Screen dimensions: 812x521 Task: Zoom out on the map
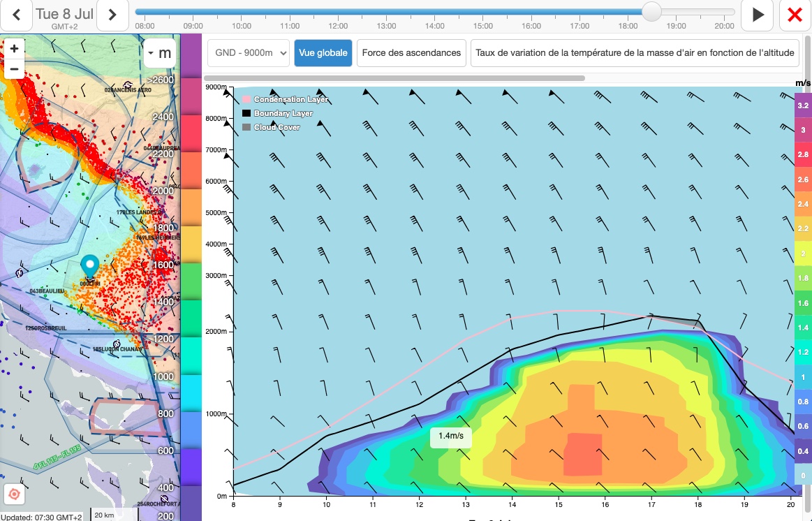tap(14, 68)
